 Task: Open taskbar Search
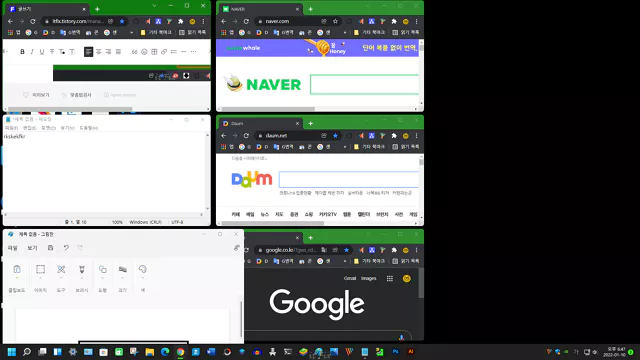(x=27, y=352)
